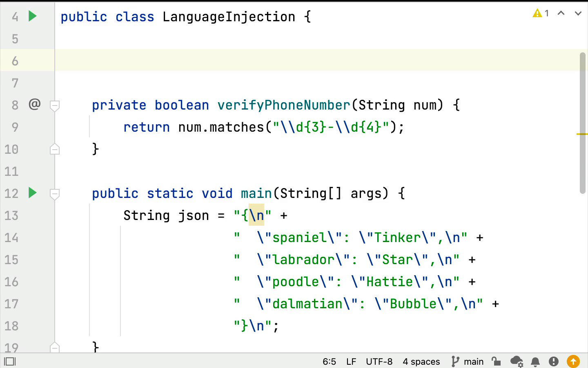Click the error exclamation icon near the bell

pyautogui.click(x=554, y=361)
